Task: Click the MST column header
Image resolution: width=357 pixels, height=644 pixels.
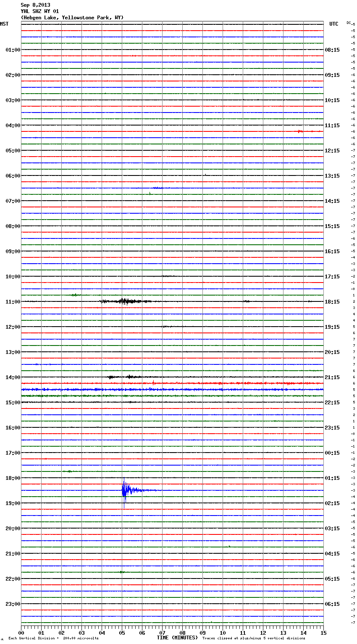Action: coord(4,24)
